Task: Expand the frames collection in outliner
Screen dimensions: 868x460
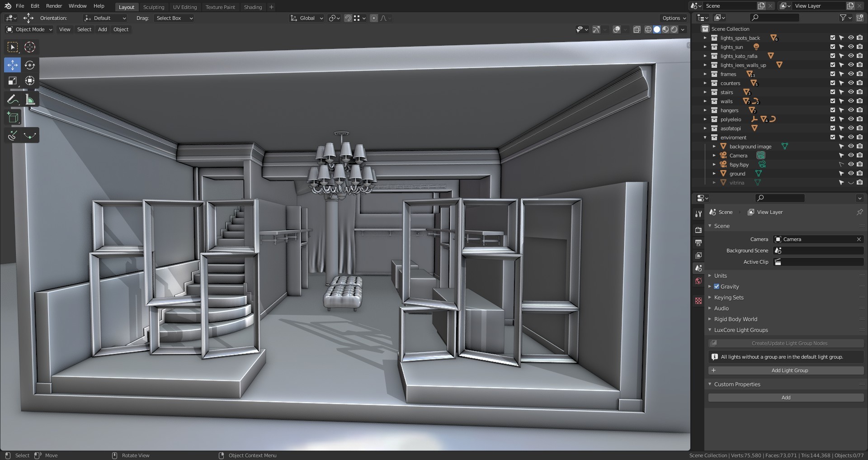Action: point(705,74)
